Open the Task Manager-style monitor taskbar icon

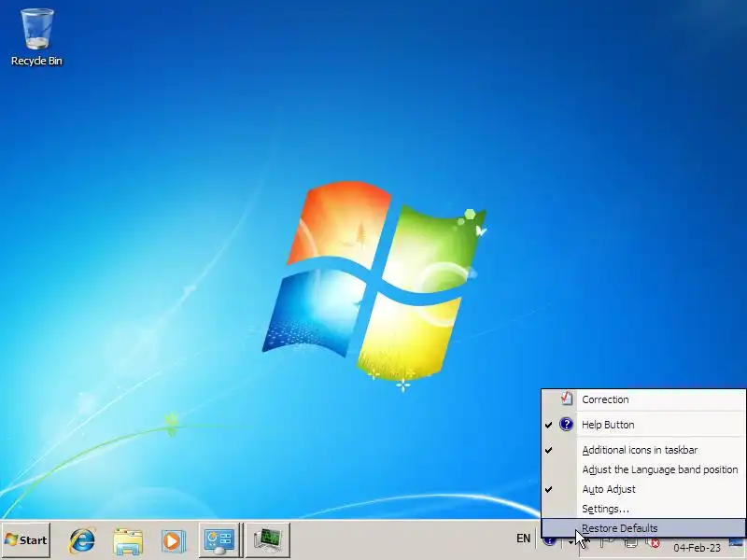point(268,540)
